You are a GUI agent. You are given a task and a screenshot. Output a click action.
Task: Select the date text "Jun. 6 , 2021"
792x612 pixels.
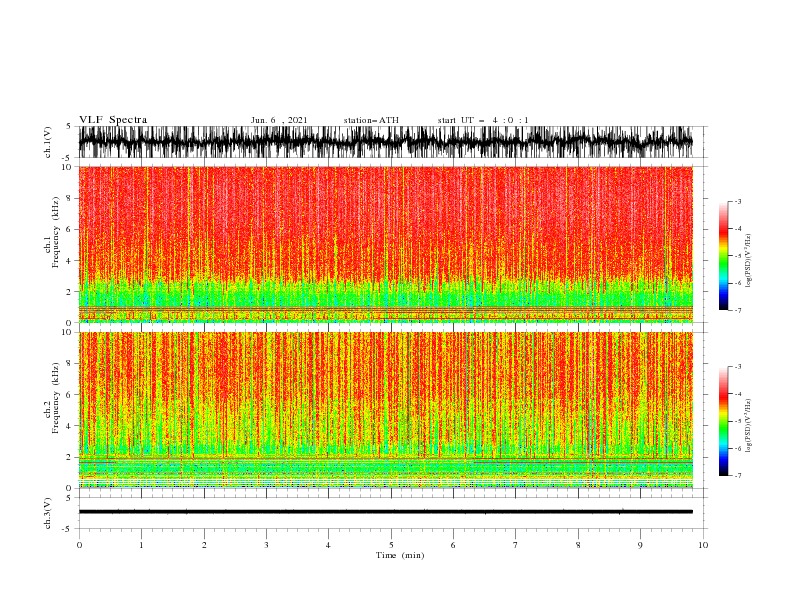[x=279, y=120]
